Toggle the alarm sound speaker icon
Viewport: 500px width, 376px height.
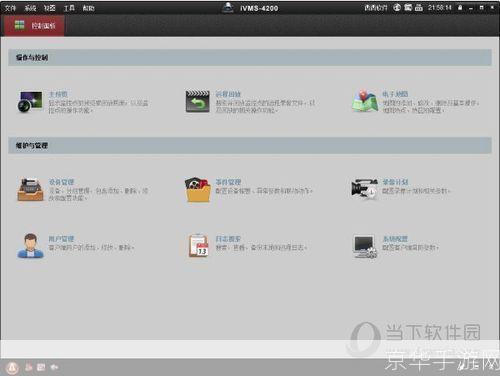(54, 367)
